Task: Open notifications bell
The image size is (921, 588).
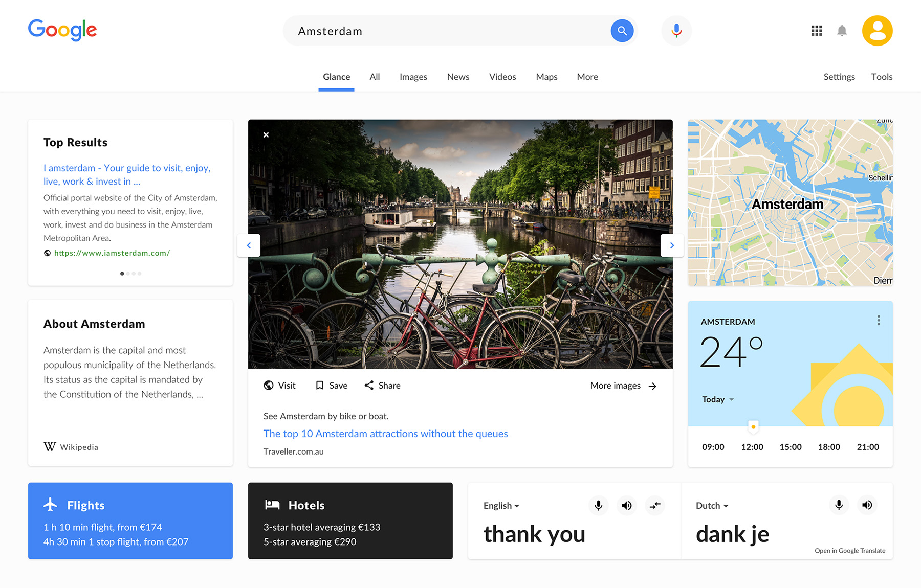Action: coord(842,31)
